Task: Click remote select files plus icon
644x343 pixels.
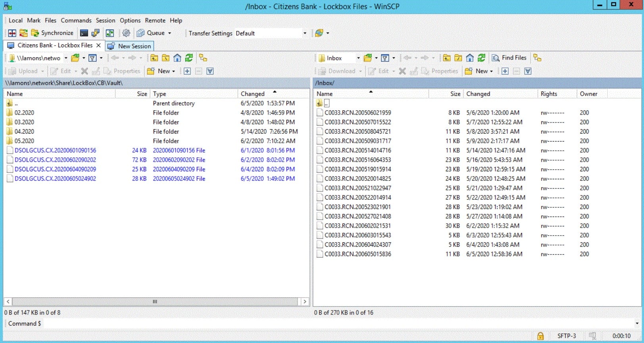Action: [x=505, y=71]
